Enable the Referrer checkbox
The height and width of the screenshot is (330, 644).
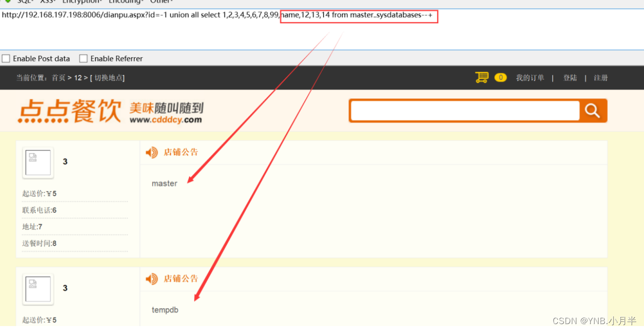click(x=83, y=58)
